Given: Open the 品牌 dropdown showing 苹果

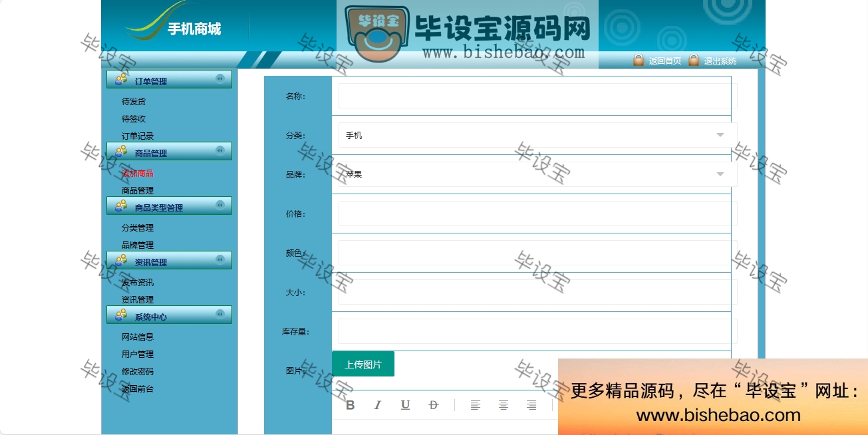Looking at the screenshot, I should pyautogui.click(x=537, y=174).
